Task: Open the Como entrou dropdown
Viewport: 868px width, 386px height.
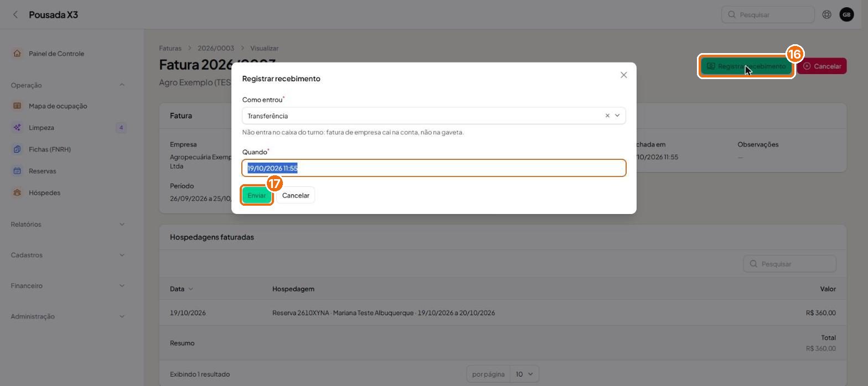Action: pos(434,116)
